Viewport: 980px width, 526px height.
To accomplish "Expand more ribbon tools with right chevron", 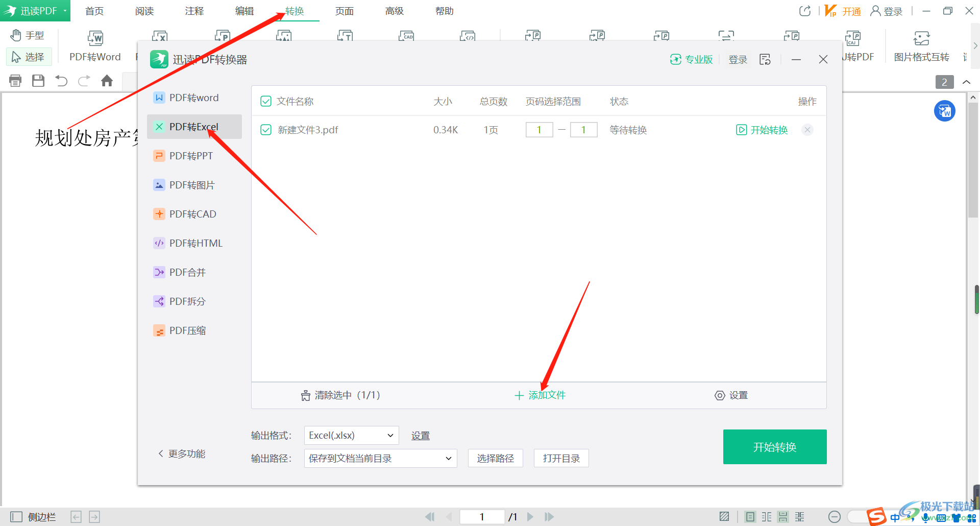I will tap(975, 46).
